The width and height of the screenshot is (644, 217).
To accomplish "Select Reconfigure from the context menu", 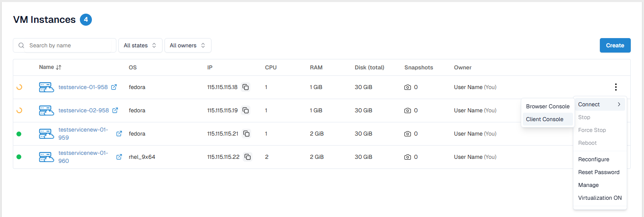I will tap(593, 159).
